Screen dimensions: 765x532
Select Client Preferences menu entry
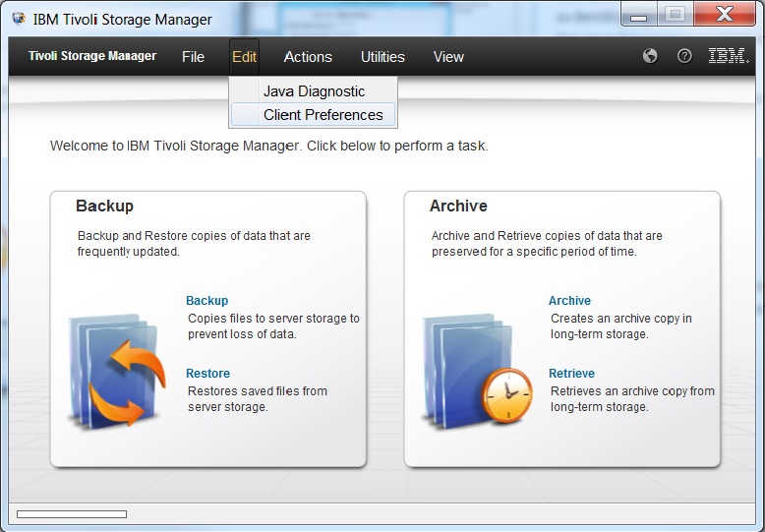pos(314,115)
